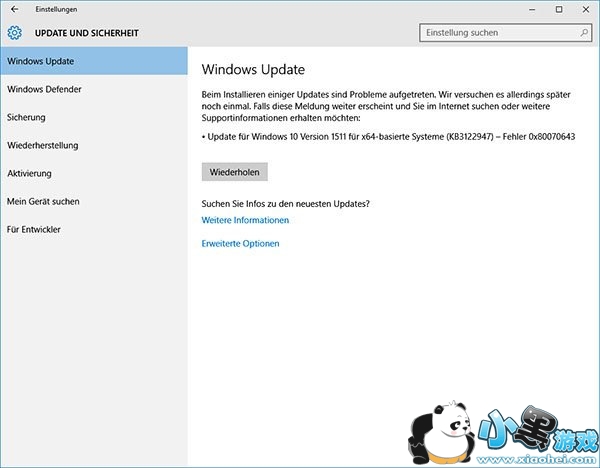Maximize the Einstellungen window
This screenshot has height=468, width=600.
tap(559, 10)
